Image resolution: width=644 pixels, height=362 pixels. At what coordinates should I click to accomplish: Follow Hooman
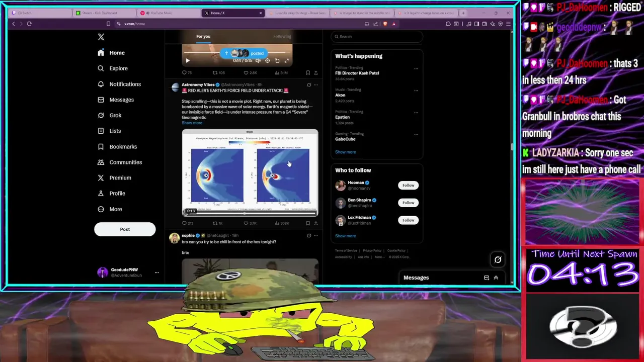click(x=408, y=185)
